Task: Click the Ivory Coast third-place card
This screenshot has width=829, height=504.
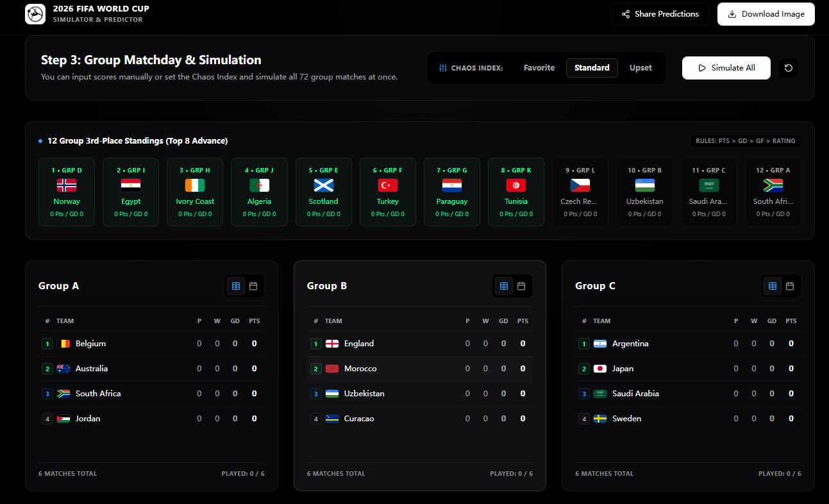Action: point(195,192)
